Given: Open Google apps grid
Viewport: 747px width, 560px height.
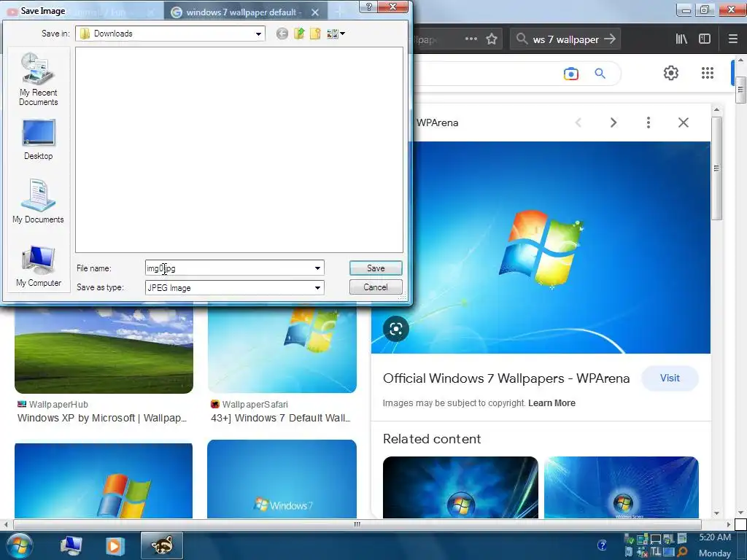Looking at the screenshot, I should click(708, 73).
